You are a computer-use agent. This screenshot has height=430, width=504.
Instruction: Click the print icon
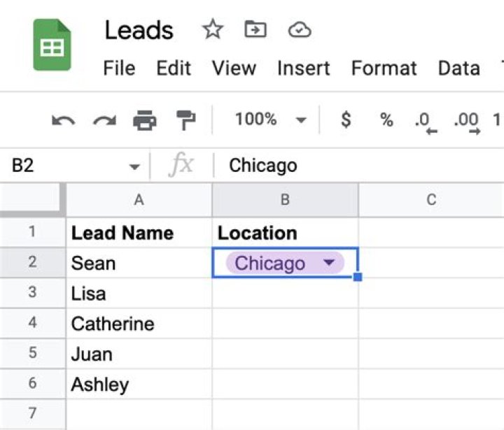[145, 120]
